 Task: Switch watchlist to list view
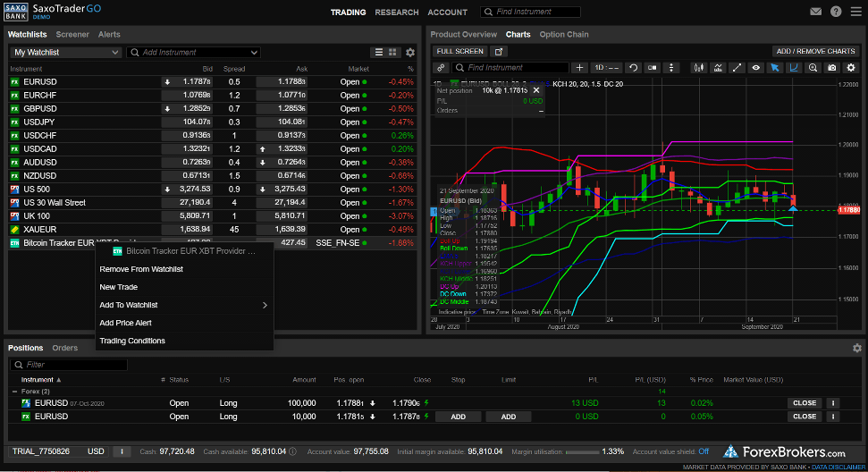pyautogui.click(x=379, y=52)
